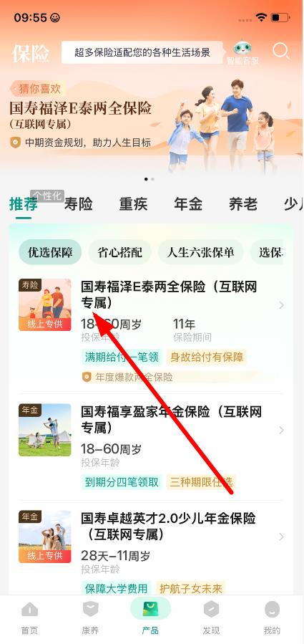Image resolution: width=304 pixels, height=644 pixels.
Task: Select the 省心搭配 filter chip
Action: coord(119,252)
